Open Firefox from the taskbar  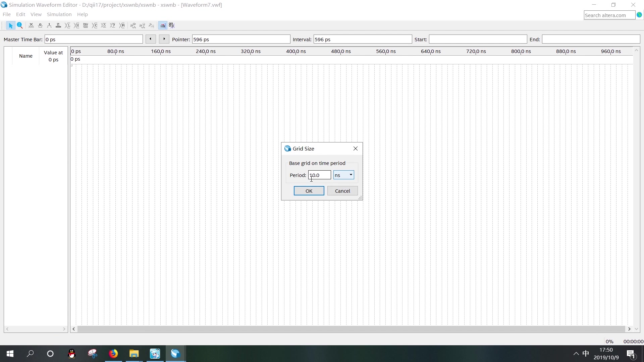113,354
